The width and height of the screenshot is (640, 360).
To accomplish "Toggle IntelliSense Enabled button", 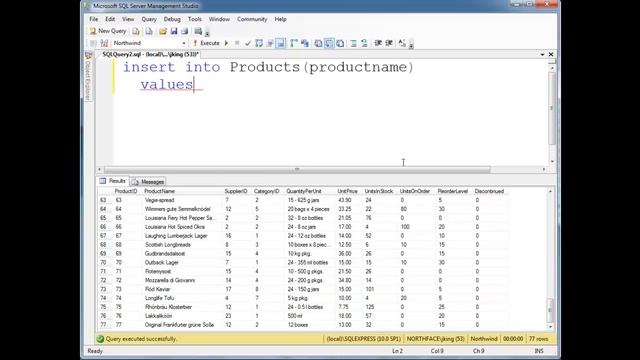I will click(x=280, y=43).
